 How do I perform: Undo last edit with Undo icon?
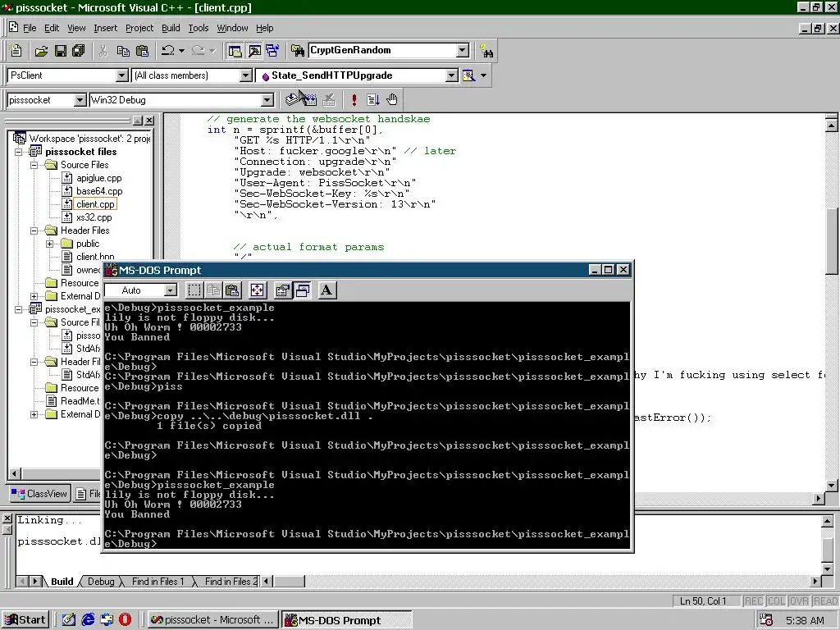coord(167,51)
